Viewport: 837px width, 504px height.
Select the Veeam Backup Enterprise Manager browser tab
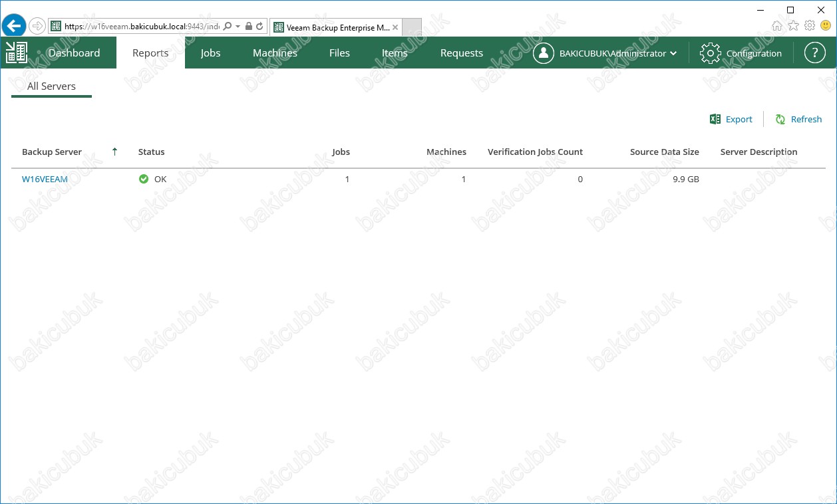pos(337,27)
